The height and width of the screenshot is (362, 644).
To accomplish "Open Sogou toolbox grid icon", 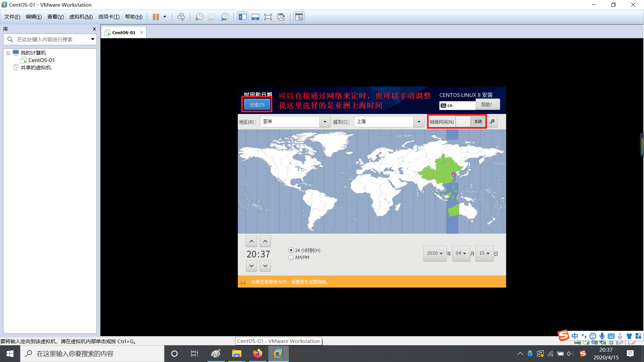I will pyautogui.click(x=638, y=336).
